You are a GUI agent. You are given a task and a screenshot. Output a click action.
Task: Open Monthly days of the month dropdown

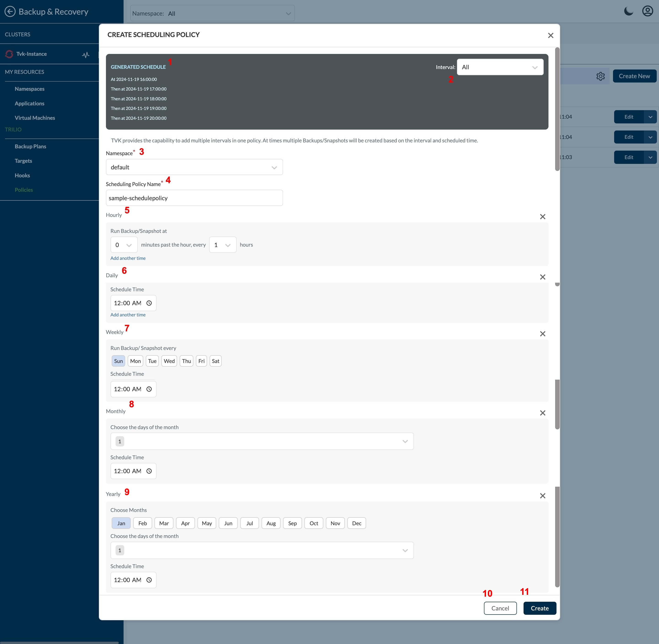(262, 441)
